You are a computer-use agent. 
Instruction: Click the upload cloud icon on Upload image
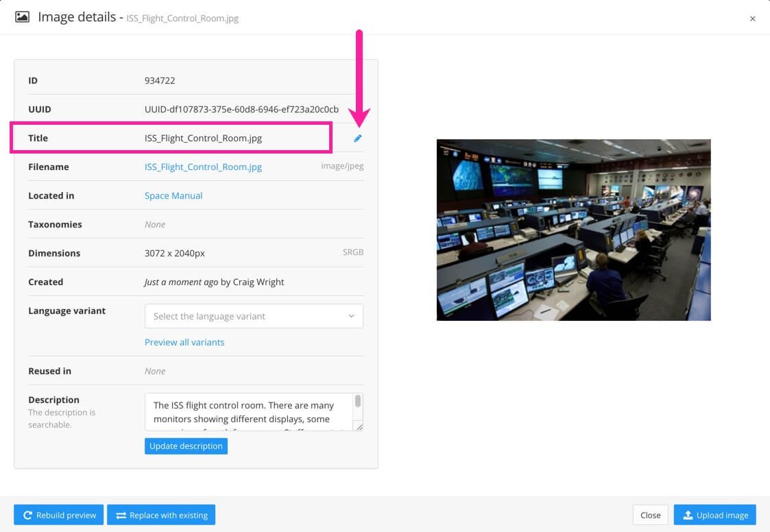(x=687, y=515)
